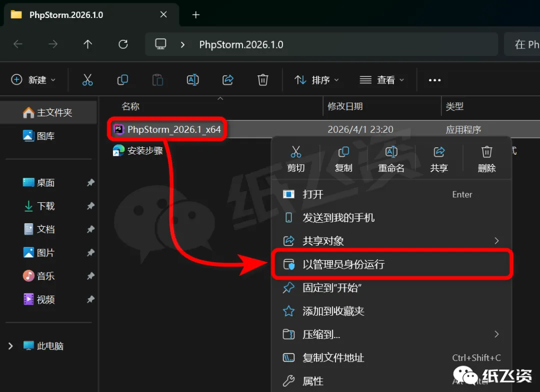Open the 新建 dropdown
This screenshot has height=392, width=540.
[33, 80]
